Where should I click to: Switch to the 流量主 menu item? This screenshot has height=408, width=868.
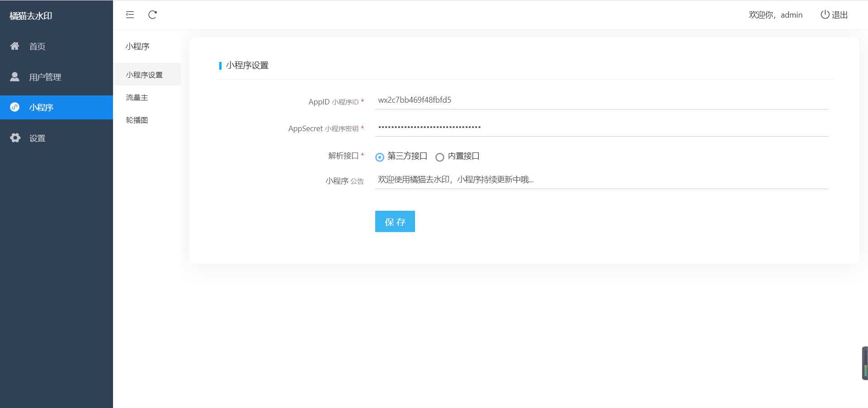tap(137, 97)
